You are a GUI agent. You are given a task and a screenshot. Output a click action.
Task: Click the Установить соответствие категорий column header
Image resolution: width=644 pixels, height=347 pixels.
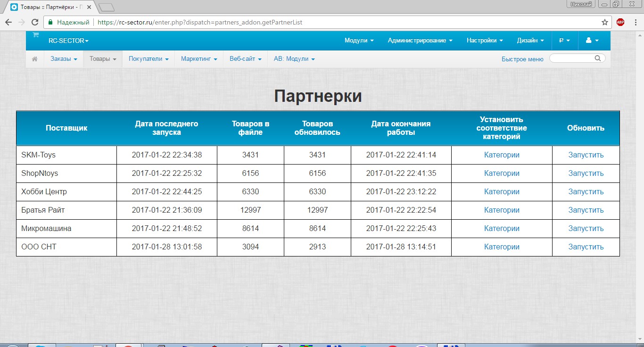[502, 128]
